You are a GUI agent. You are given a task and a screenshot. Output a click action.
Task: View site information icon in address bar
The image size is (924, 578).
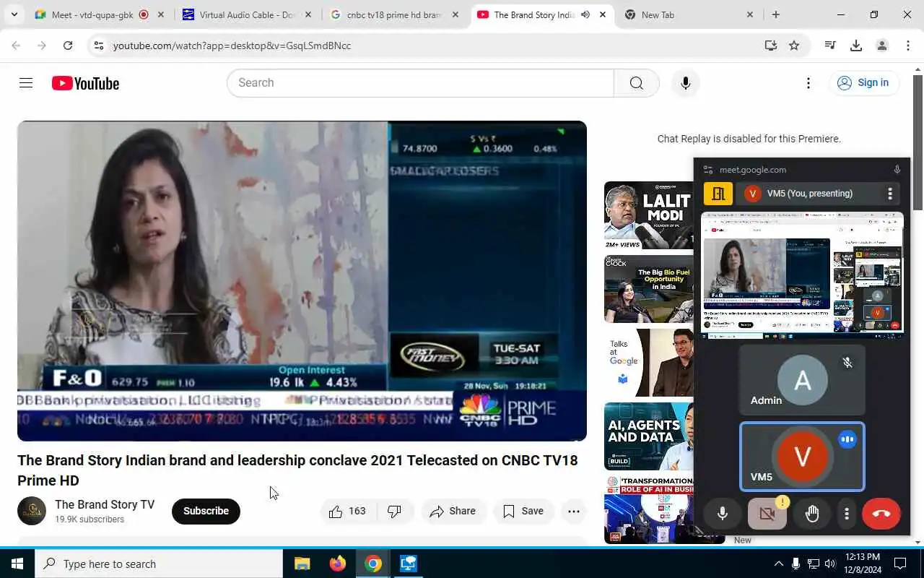pyautogui.click(x=99, y=46)
